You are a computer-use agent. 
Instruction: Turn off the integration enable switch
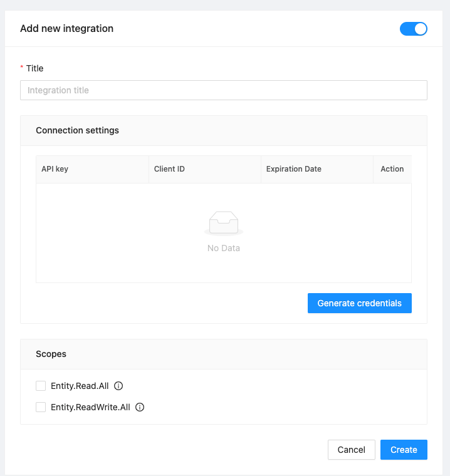pos(413,29)
